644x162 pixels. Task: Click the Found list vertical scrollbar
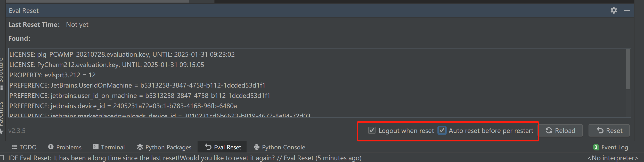628,70
